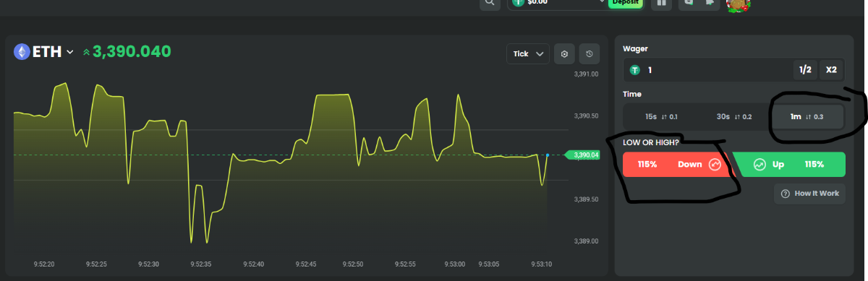868x281 pixels.
Task: Expand the balance currency dropdown
Action: click(x=602, y=2)
